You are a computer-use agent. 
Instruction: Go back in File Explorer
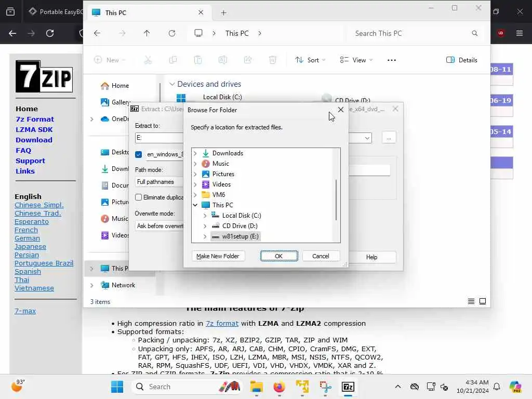tap(97, 33)
